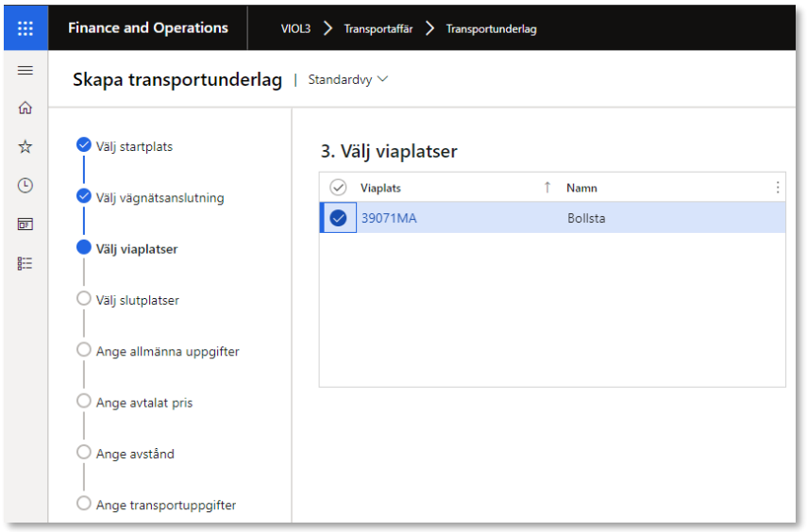
Task: Uncheck the row 39071MA checkbox
Action: [338, 218]
